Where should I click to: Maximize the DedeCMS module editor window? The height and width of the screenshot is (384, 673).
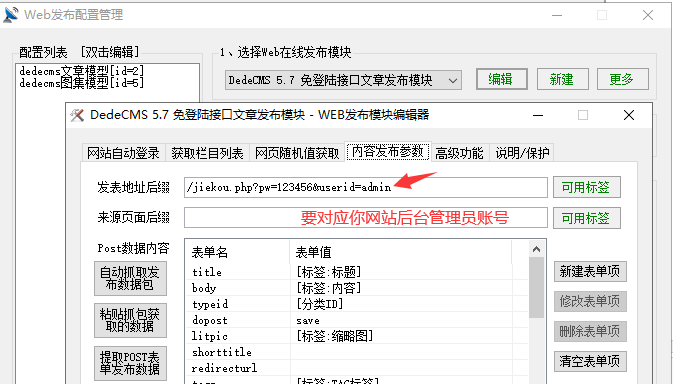(x=583, y=115)
